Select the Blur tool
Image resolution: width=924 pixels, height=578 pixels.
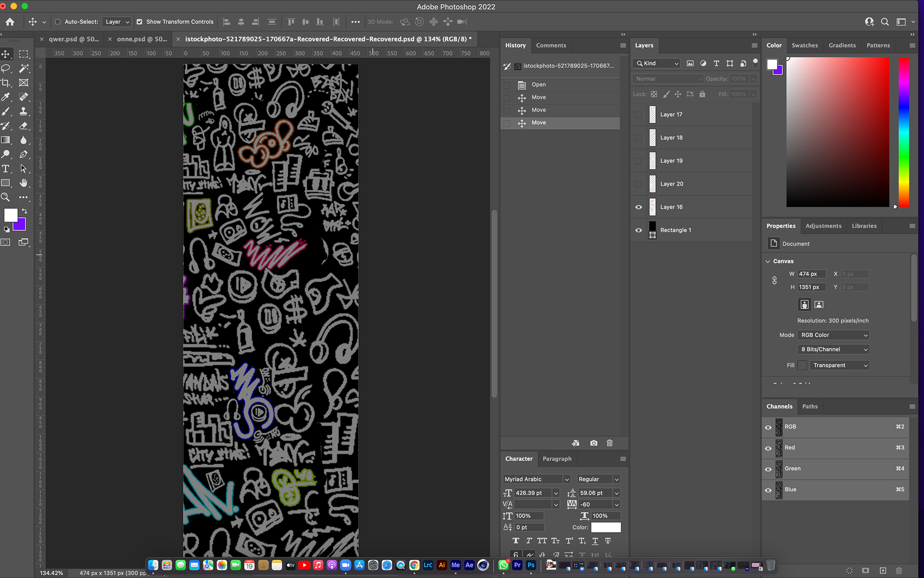point(24,140)
